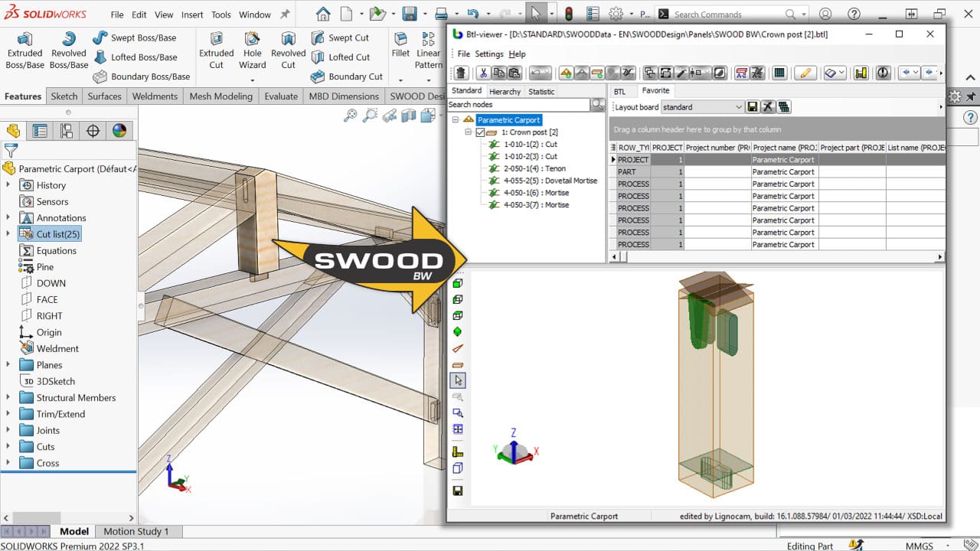Apply the Fillet feature tool

click(x=400, y=46)
